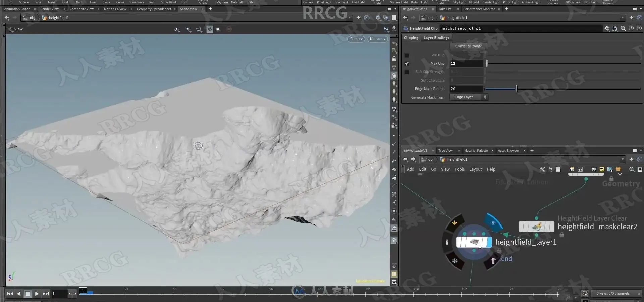The height and width of the screenshot is (302, 644).
Task: Open the parameter search magnifier icon
Action: click(623, 28)
